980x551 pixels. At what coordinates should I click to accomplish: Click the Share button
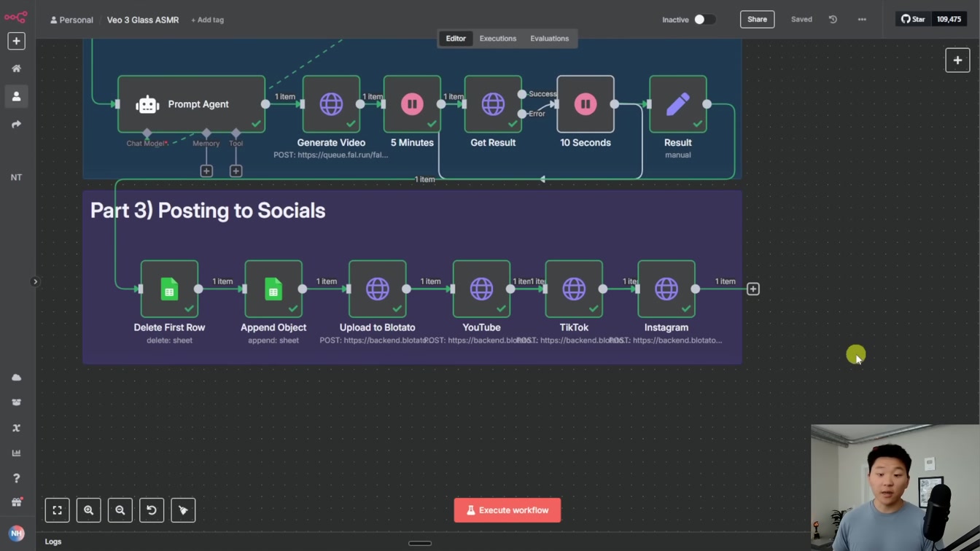[757, 20]
